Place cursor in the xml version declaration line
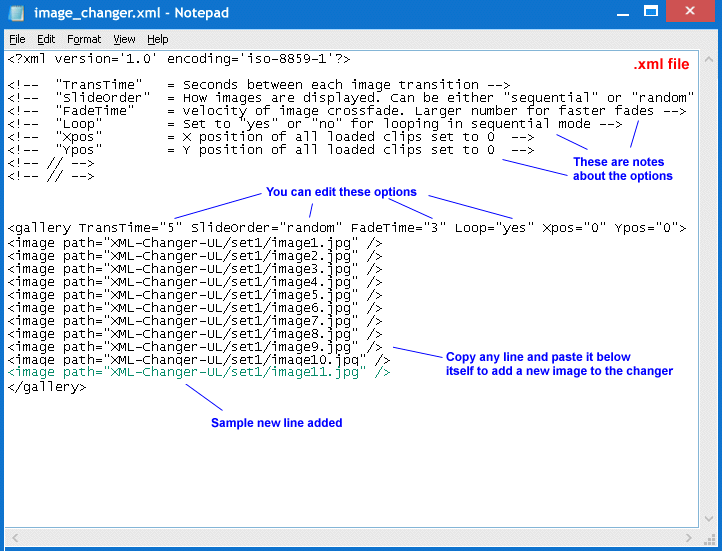Viewport: 722px width, 551px height. tap(179, 59)
